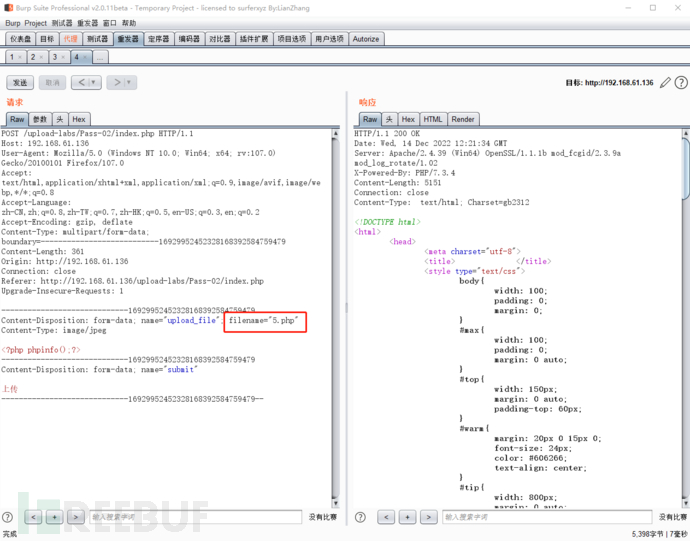This screenshot has width=690, height=541.
Task: Open the new Repeater tab "..." button
Action: coord(100,57)
